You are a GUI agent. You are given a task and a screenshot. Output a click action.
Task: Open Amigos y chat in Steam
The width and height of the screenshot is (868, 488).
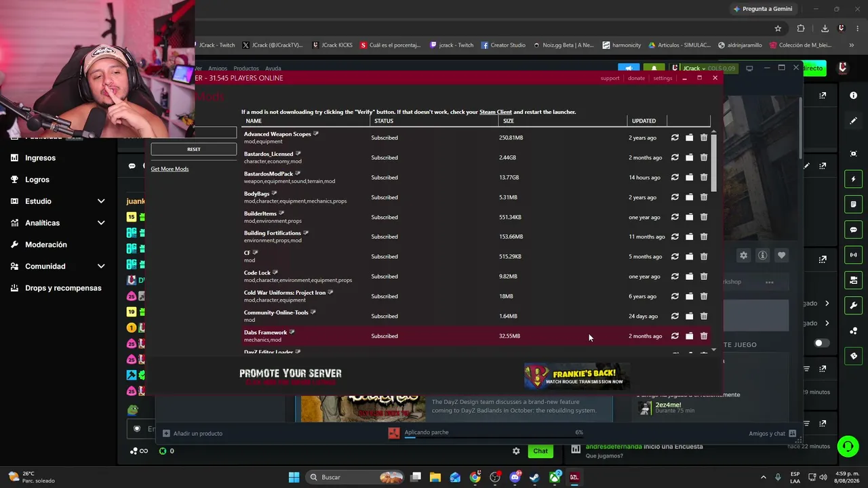pos(772,433)
